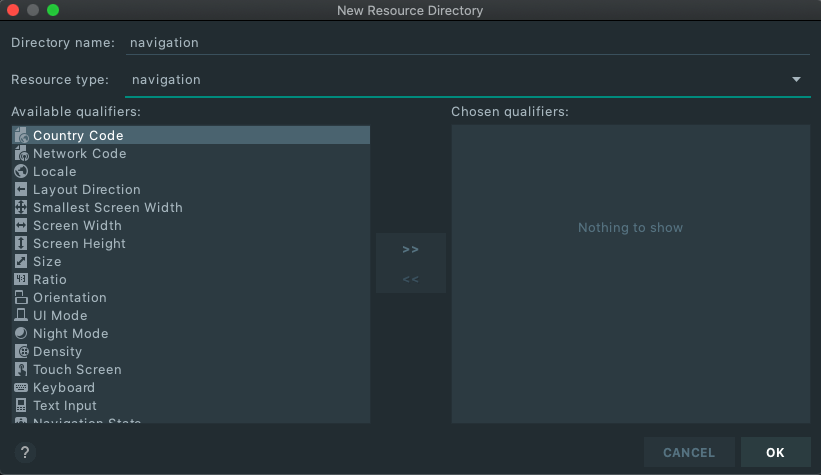
Task: Select Night Mode qualifier
Action: pyautogui.click(x=191, y=333)
